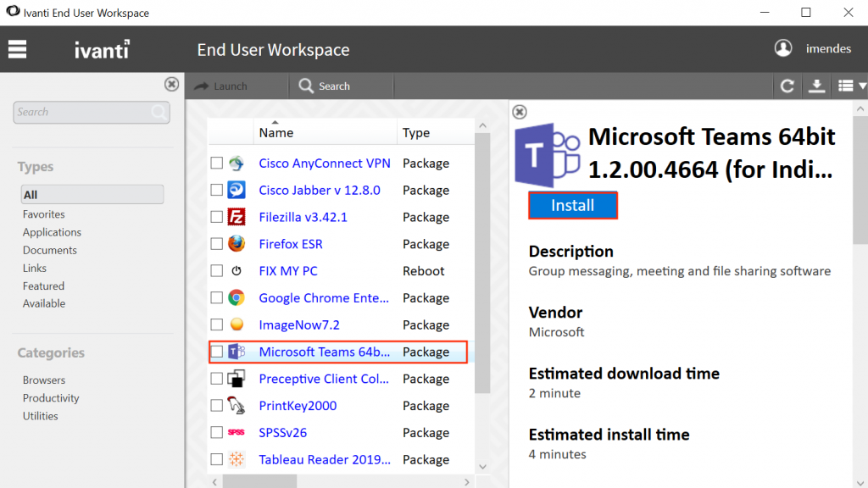This screenshot has height=488, width=868.
Task: Filter by Links type
Action: point(34,268)
